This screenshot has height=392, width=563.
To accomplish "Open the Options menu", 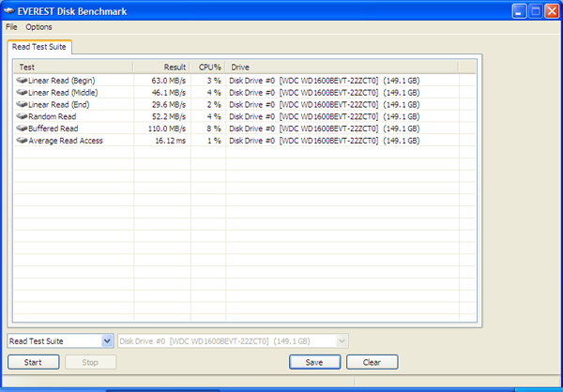I will coord(38,27).
